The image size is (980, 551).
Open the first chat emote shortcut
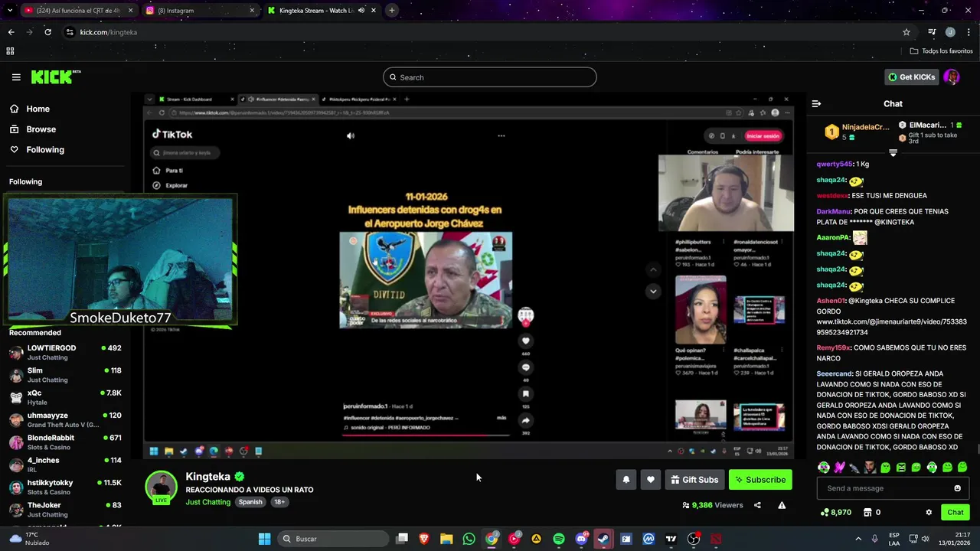[x=824, y=467]
